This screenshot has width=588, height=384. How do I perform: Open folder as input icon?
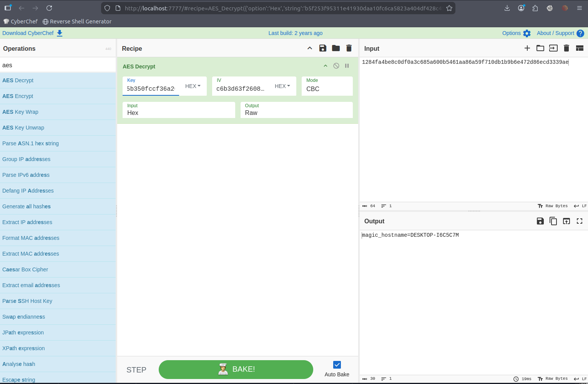click(x=540, y=48)
